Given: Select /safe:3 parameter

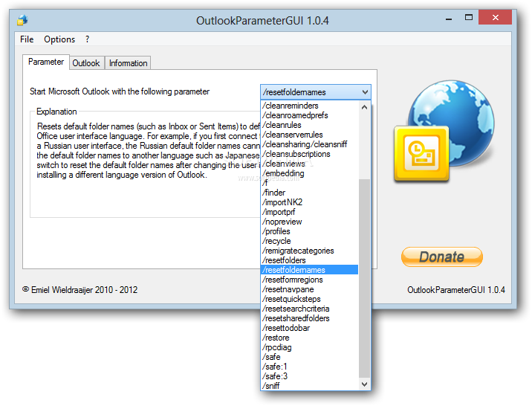Looking at the screenshot, I should tap(309, 376).
